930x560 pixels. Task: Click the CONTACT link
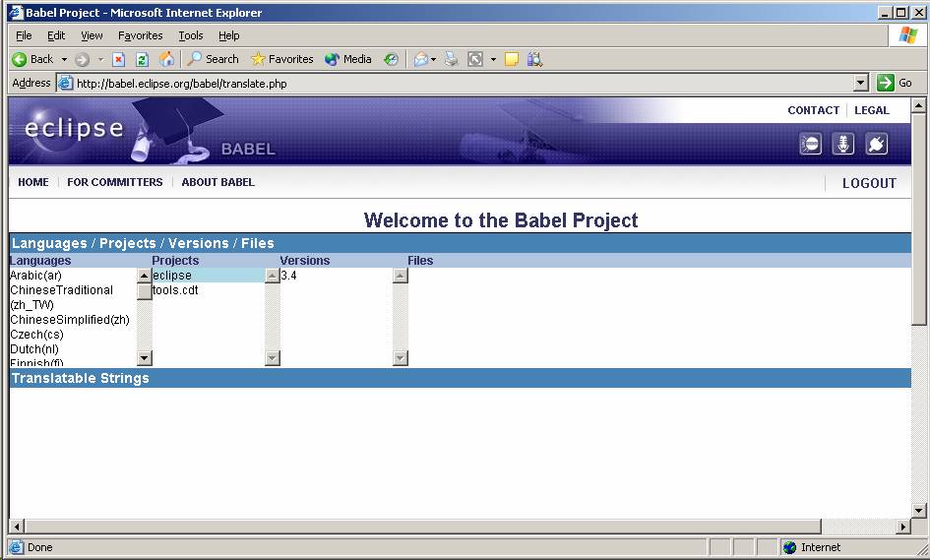pos(814,110)
